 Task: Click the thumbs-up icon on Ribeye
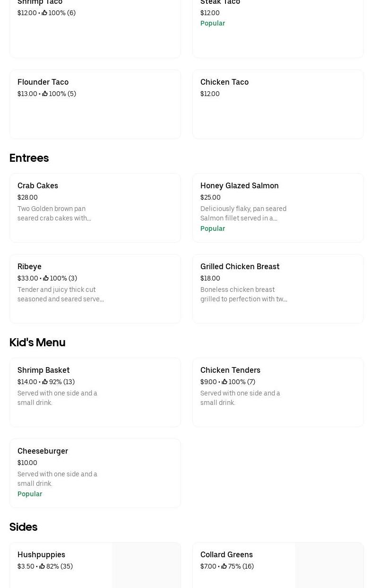coord(46,278)
